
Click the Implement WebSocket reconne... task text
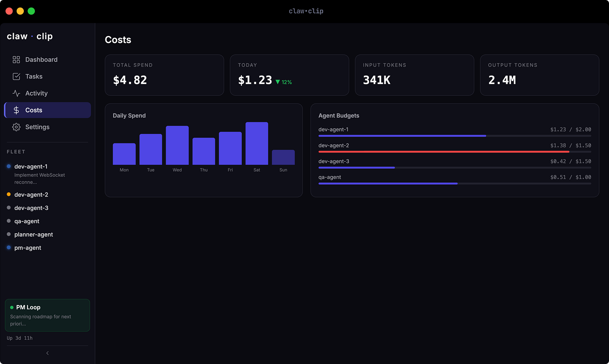[x=40, y=178]
